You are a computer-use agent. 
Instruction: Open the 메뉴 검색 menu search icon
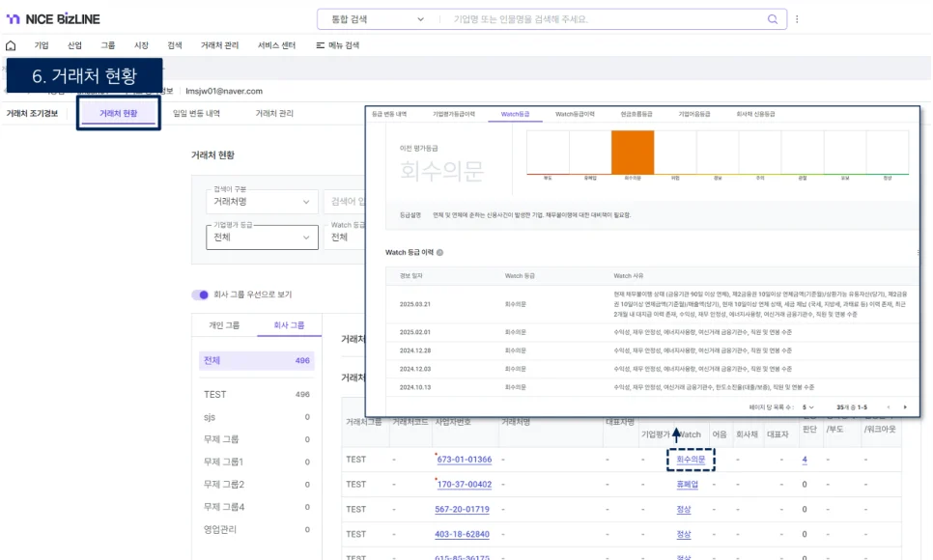tap(320, 45)
